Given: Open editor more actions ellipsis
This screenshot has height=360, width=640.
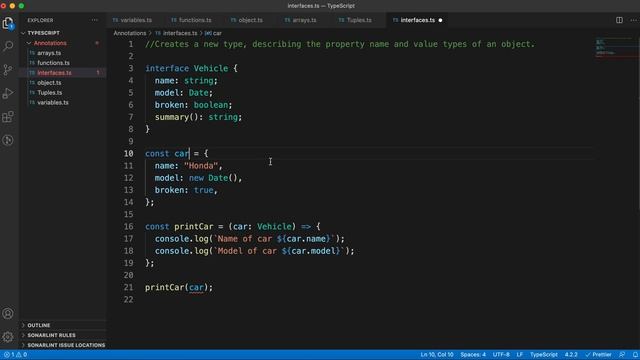Looking at the screenshot, I should [633, 20].
